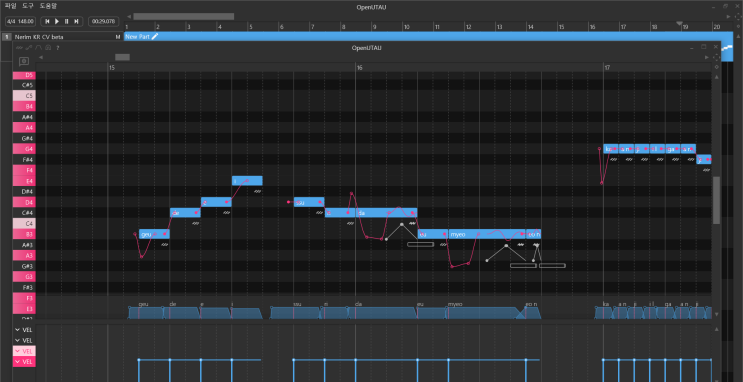The width and height of the screenshot is (743, 382).
Task: Click the A4 piano key
Action: coord(24,127)
